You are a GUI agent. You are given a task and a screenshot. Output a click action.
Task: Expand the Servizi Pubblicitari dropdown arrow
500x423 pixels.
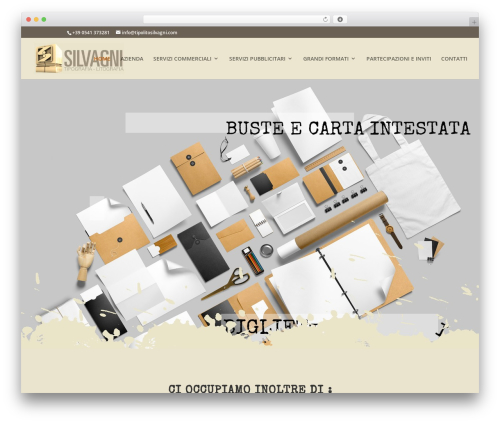click(x=290, y=59)
